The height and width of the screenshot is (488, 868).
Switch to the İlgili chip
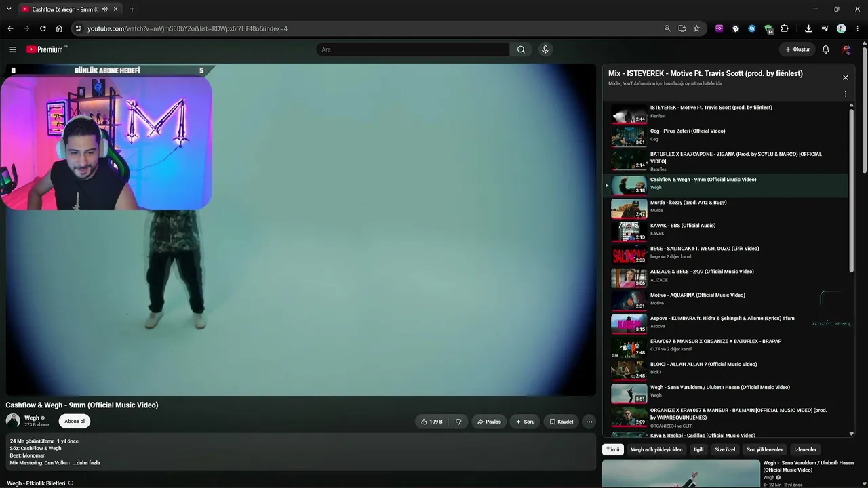click(698, 449)
